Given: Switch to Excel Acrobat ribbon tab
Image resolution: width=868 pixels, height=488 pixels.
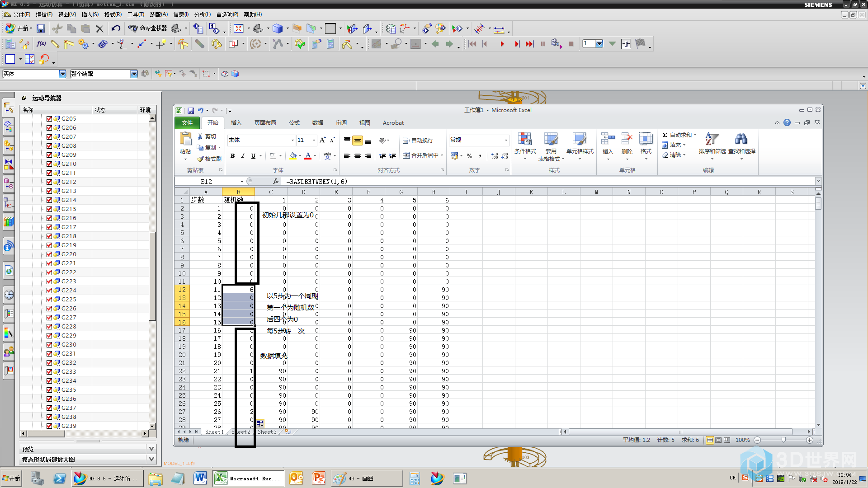Looking at the screenshot, I should 393,122.
